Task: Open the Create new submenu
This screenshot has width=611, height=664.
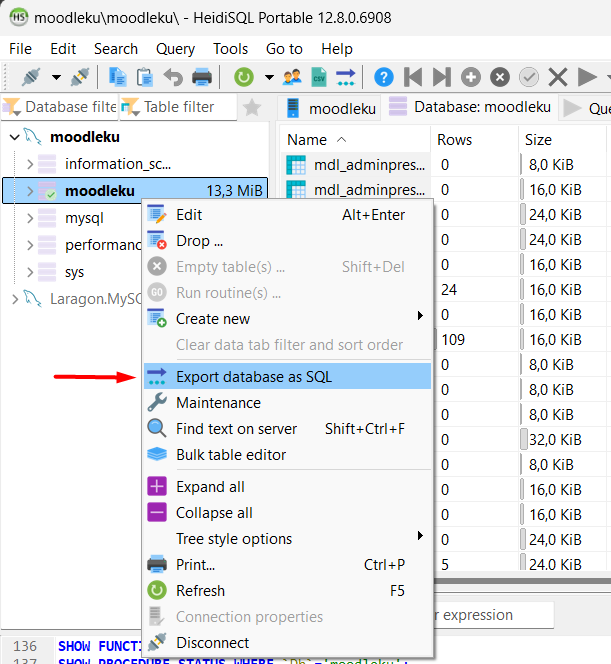Action: click(x=287, y=319)
